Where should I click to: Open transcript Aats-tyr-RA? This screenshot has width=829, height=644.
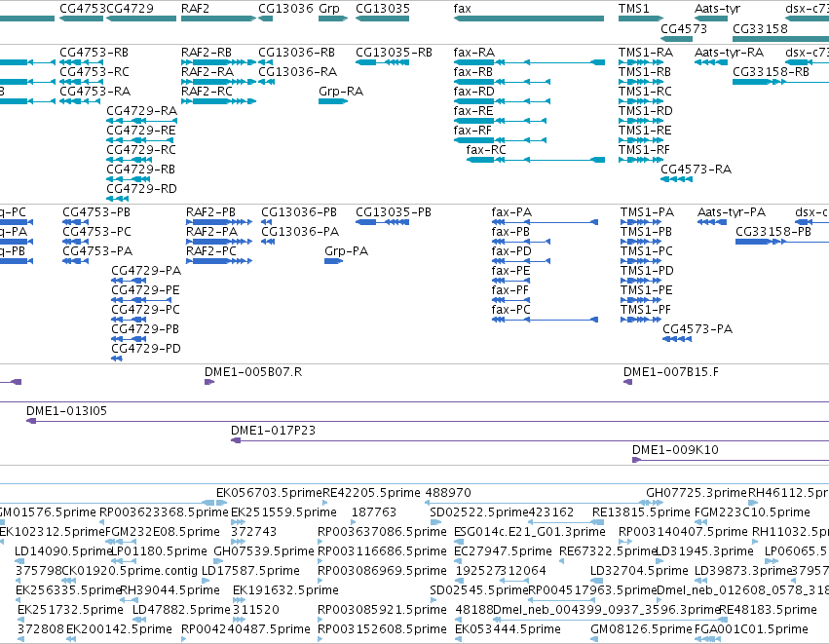729,53
